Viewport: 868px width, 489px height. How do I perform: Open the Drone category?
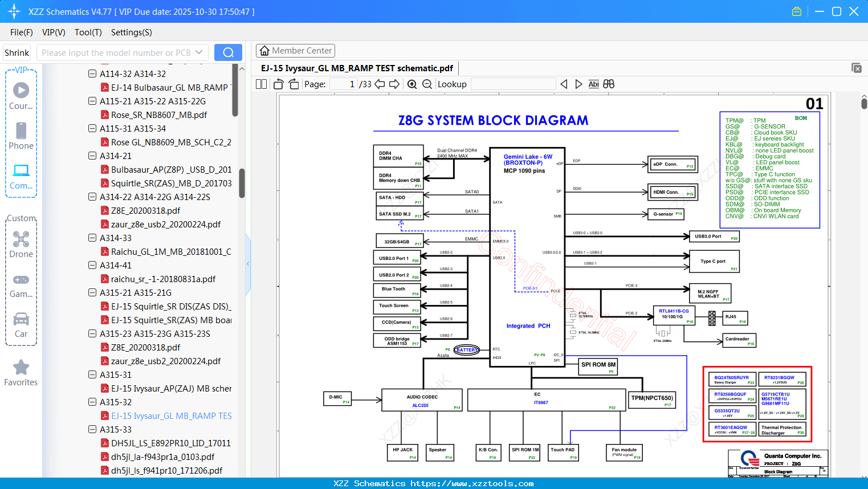click(21, 244)
